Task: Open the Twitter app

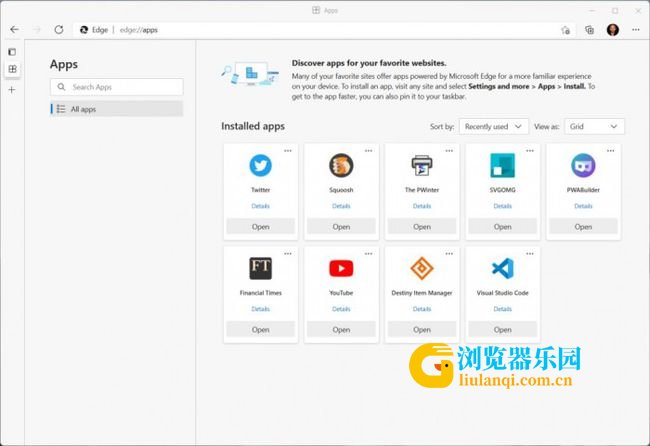Action: pos(260,227)
